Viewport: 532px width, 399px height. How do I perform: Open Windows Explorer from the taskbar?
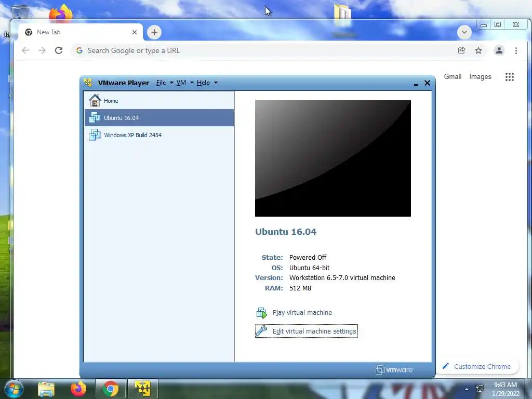point(46,389)
